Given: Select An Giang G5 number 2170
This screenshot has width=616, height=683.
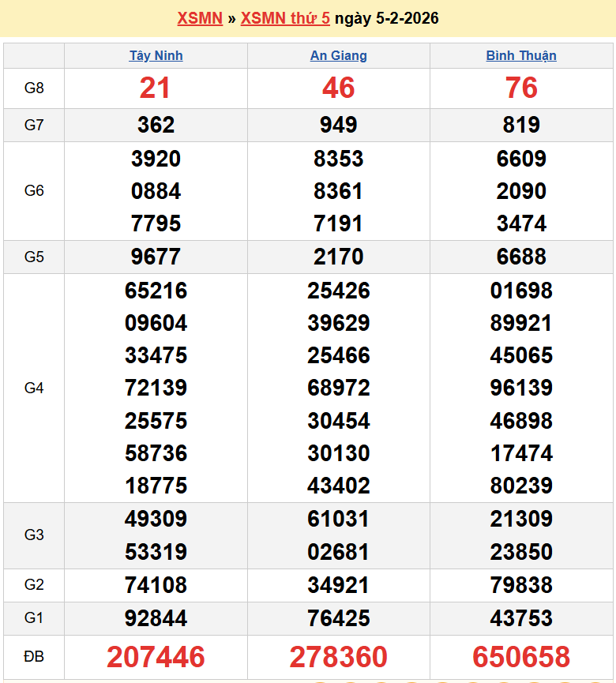Looking at the screenshot, I should pyautogui.click(x=338, y=257).
